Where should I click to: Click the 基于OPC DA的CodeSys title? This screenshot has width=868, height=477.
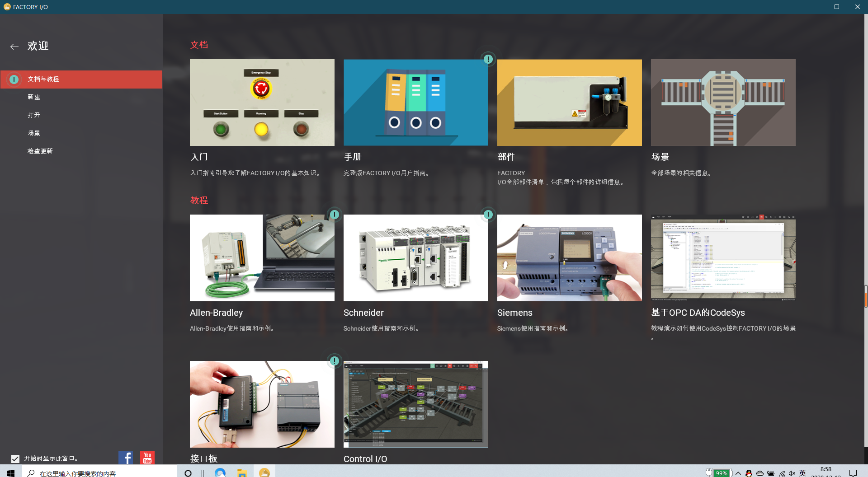tap(698, 313)
